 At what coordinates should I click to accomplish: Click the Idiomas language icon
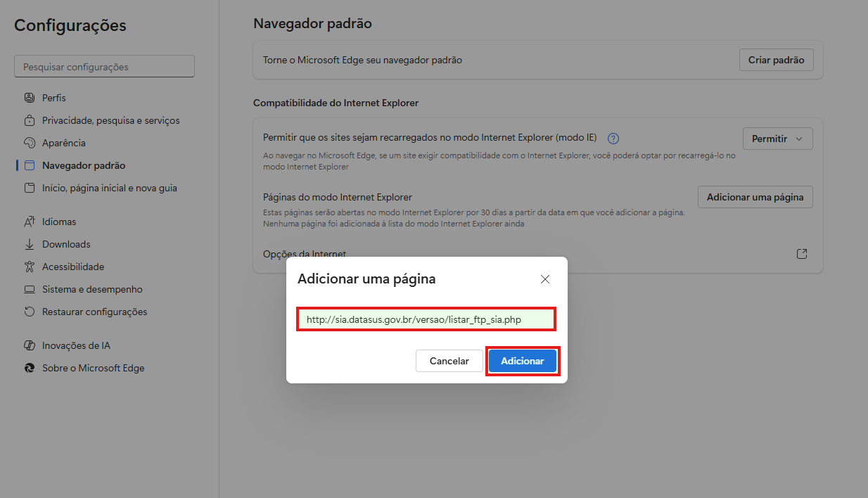tap(29, 222)
